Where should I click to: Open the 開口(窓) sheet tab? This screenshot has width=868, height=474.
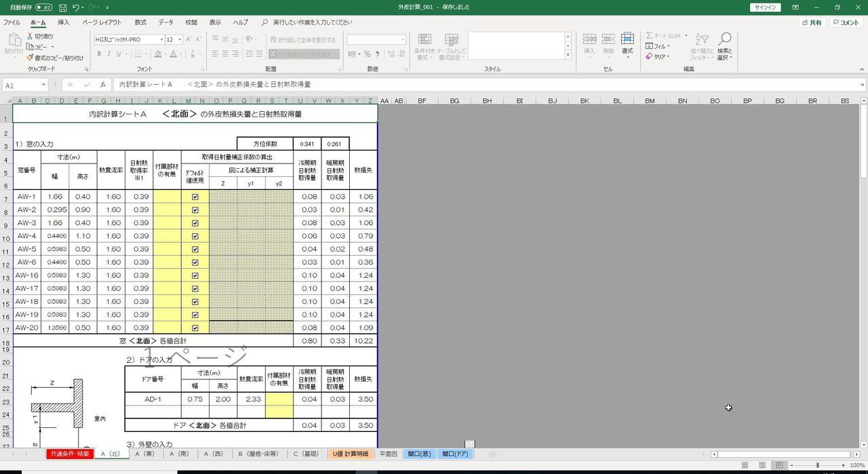[x=419, y=454]
